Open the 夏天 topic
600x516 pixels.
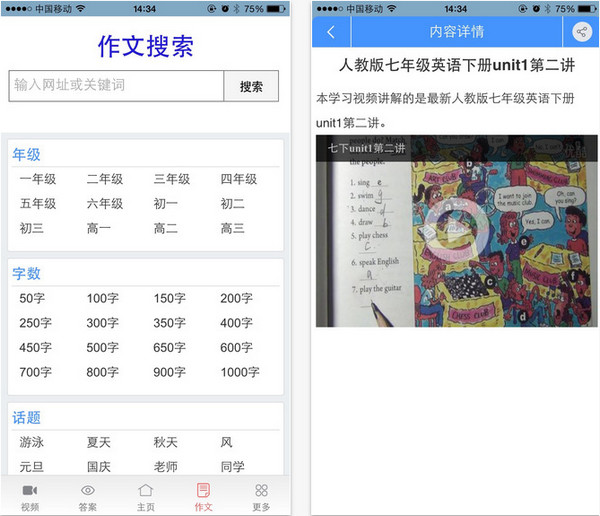click(x=99, y=443)
